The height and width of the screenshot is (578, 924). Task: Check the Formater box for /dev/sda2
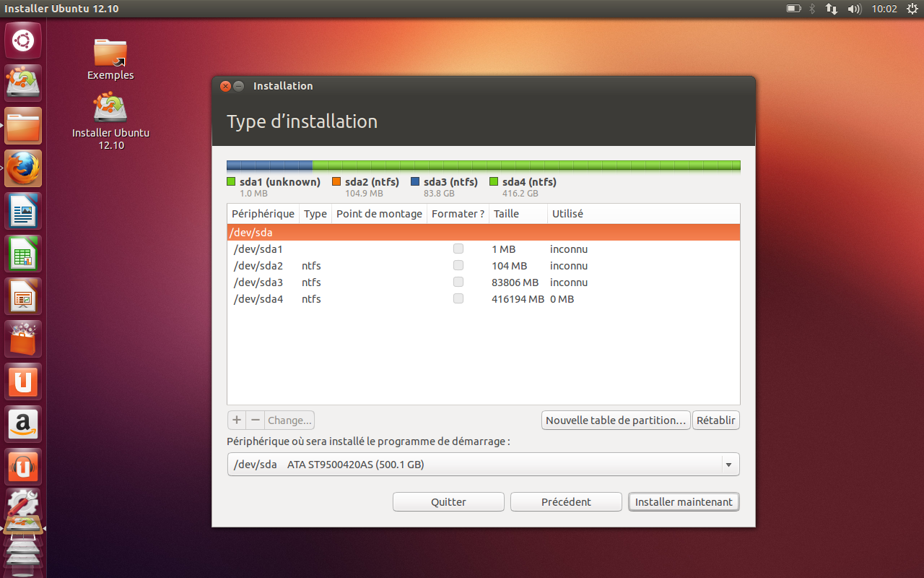(458, 265)
